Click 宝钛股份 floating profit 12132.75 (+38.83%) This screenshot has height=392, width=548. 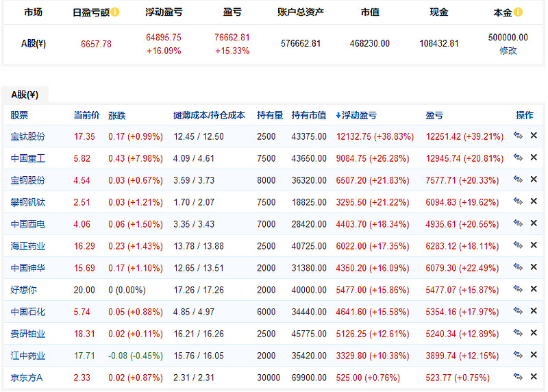(x=375, y=136)
